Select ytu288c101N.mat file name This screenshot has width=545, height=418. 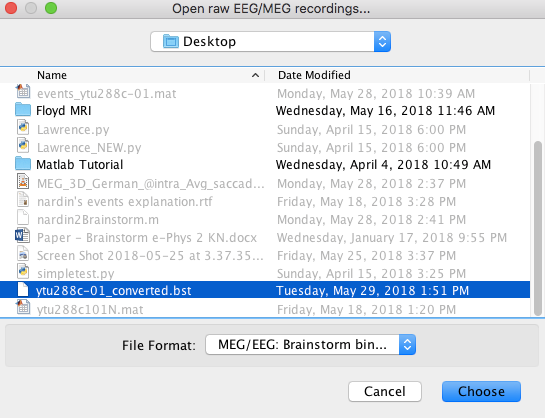(x=90, y=310)
